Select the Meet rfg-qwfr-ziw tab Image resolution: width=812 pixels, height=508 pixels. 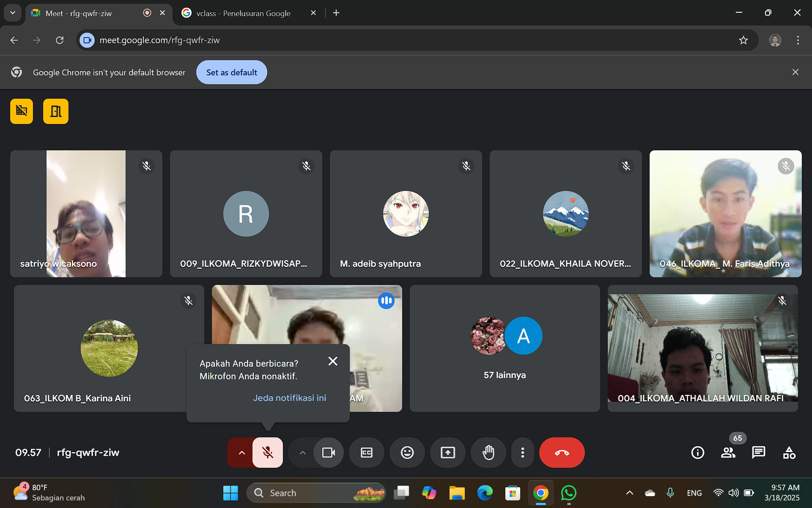(x=78, y=13)
